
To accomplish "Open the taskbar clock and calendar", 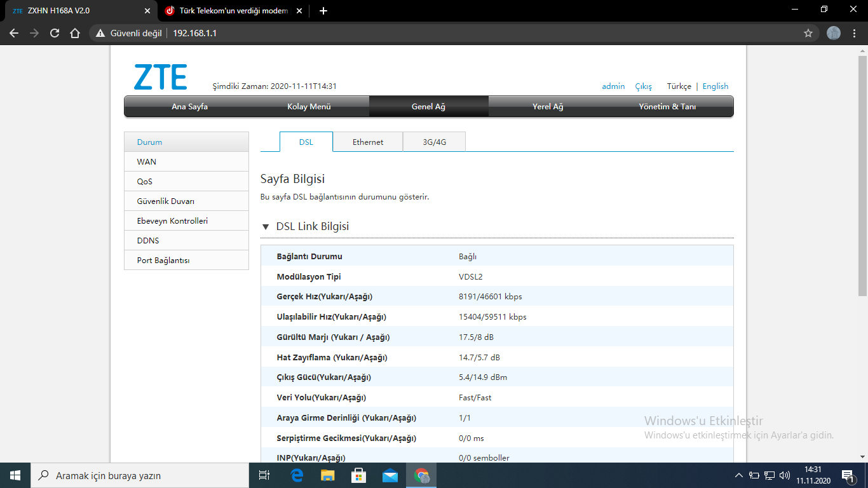I will 813,475.
